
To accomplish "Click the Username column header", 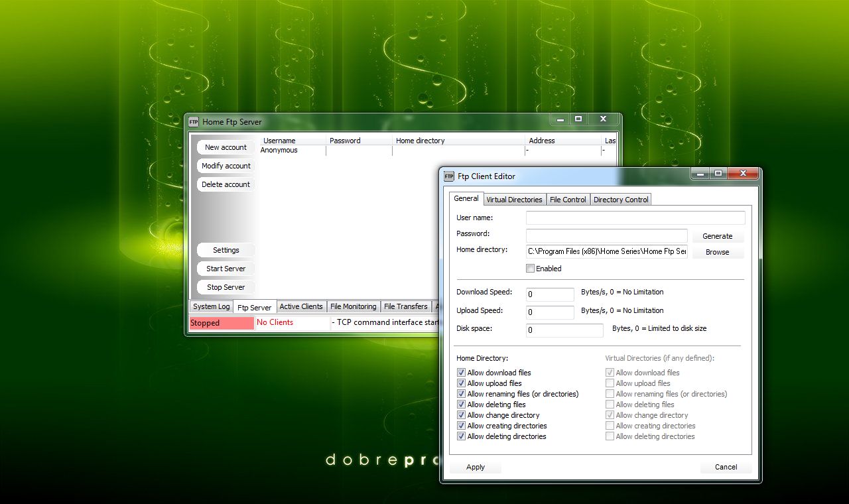I will [293, 141].
